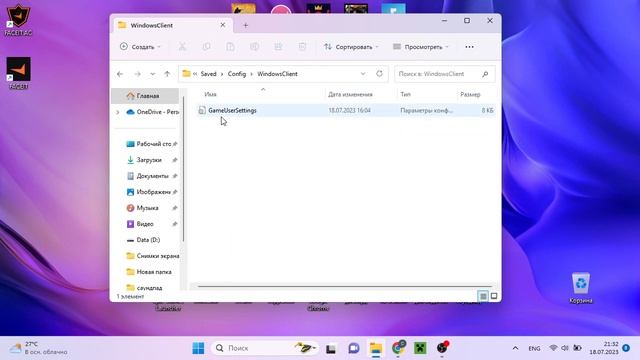Open Data (D:) drive in sidebar

tap(144, 240)
